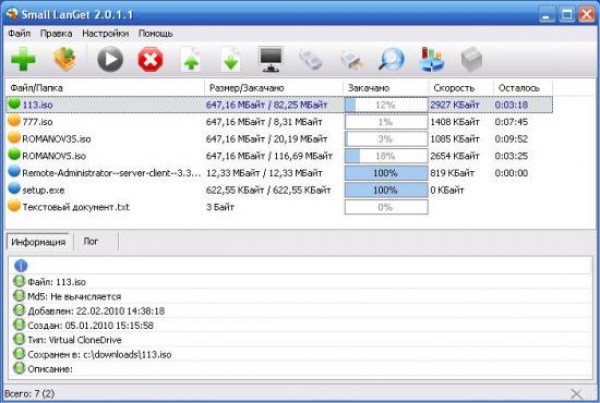Click Тип: Virtual CloneDrive line
This screenshot has height=403, width=600.
74,340
